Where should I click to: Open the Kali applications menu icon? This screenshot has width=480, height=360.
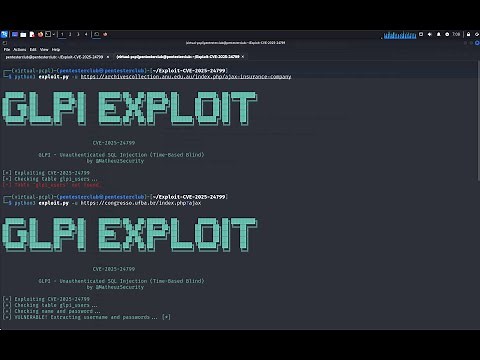(x=4, y=34)
